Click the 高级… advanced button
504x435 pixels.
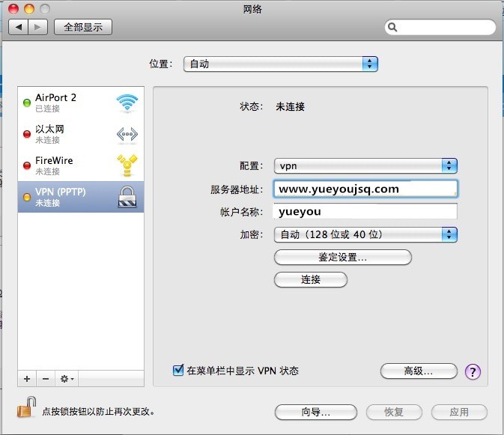coord(419,371)
